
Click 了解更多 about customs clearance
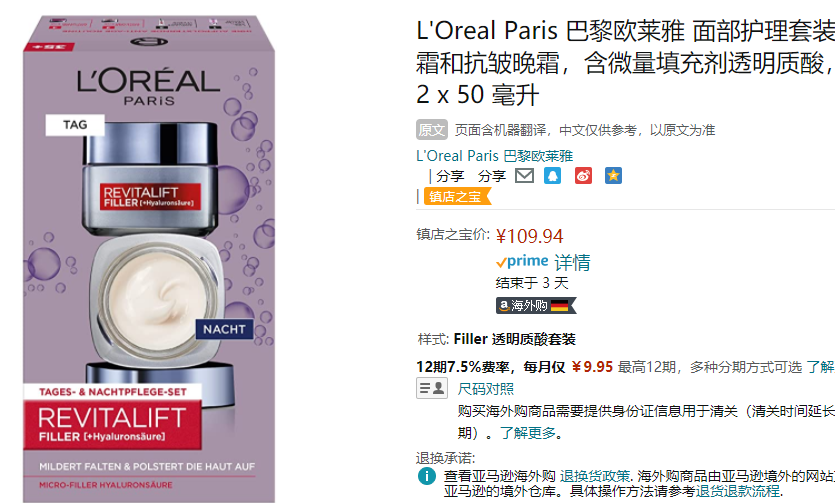[528, 433]
